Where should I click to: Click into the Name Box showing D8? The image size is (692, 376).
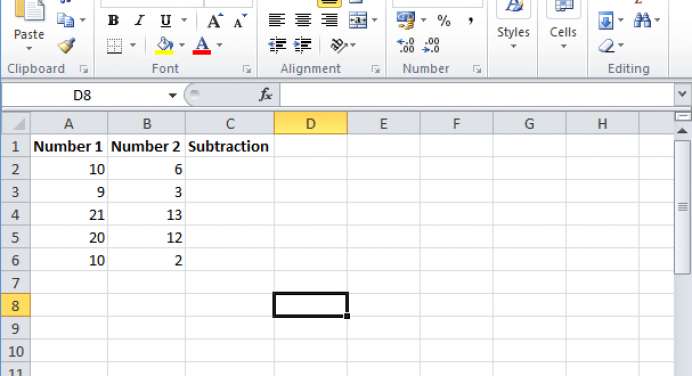pyautogui.click(x=82, y=95)
